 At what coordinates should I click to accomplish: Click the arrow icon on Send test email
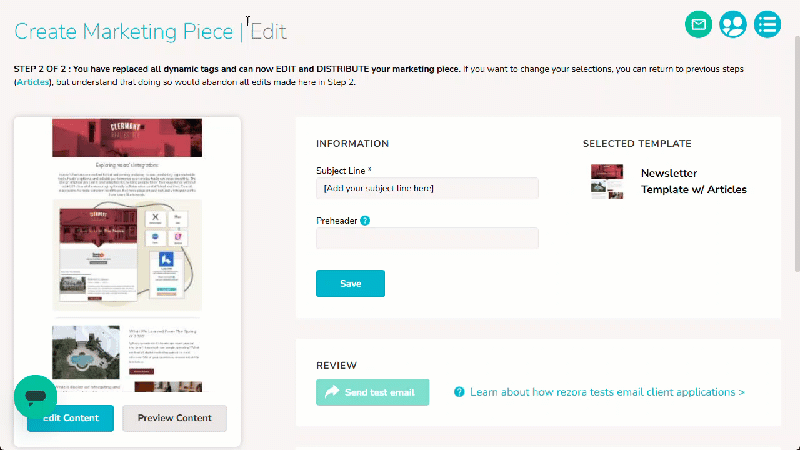click(x=332, y=392)
